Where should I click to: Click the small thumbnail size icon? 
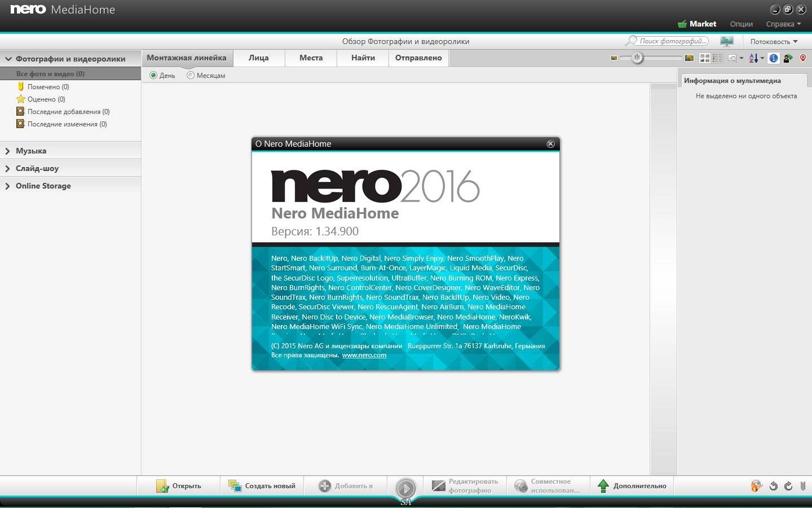(614, 58)
